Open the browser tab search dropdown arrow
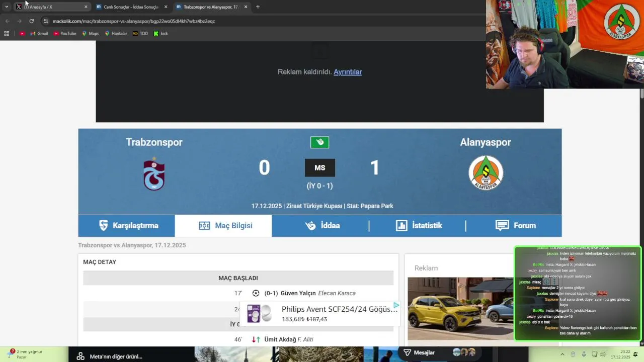 pos(7,7)
